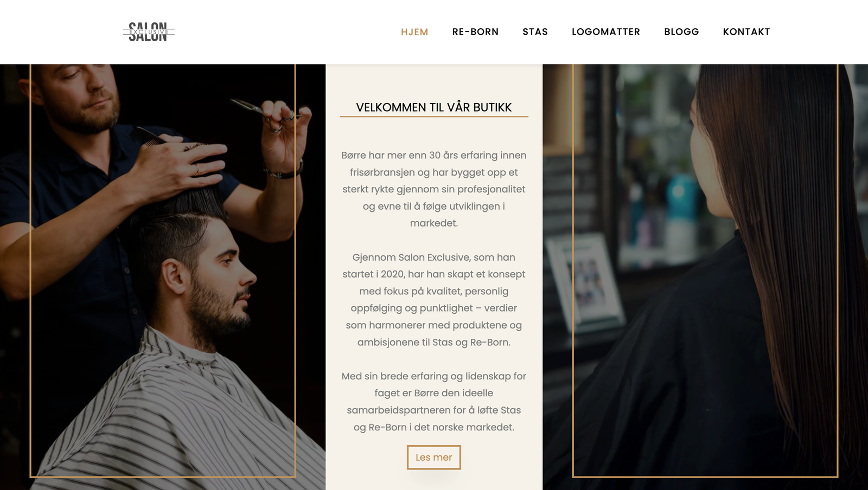Visit the BLOGG page
Image resolution: width=868 pixels, height=490 pixels.
tap(681, 32)
